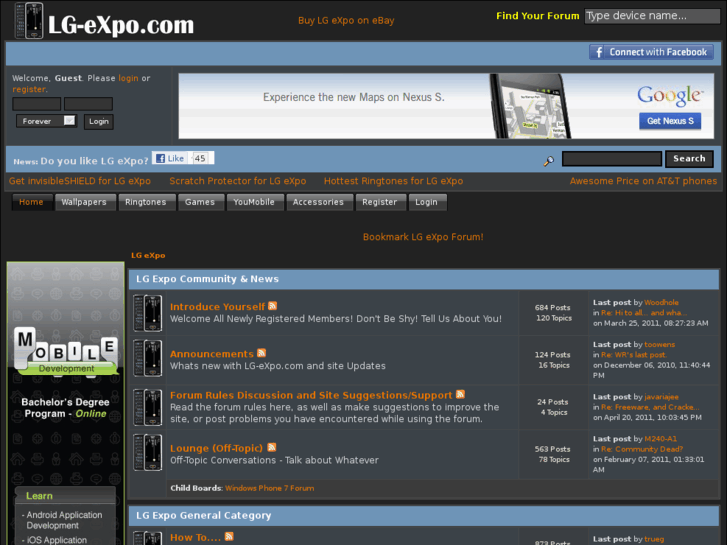The height and width of the screenshot is (545, 727).
Task: Click the phone board icon for Introduce Yourself
Action: 147,313
